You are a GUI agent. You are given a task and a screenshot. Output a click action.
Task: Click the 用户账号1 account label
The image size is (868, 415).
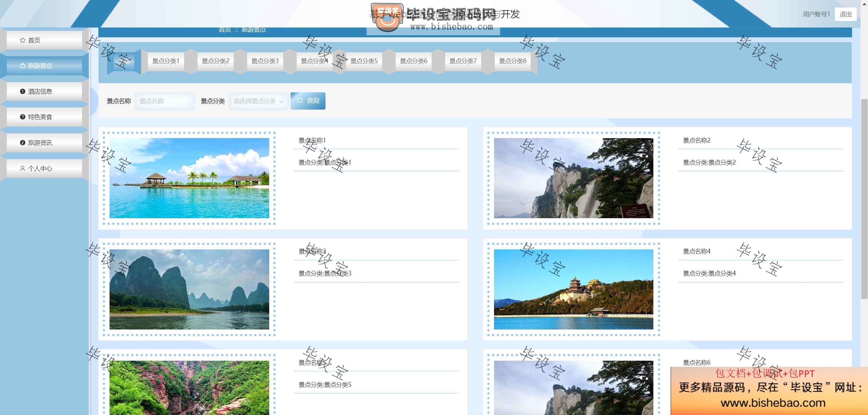816,14
